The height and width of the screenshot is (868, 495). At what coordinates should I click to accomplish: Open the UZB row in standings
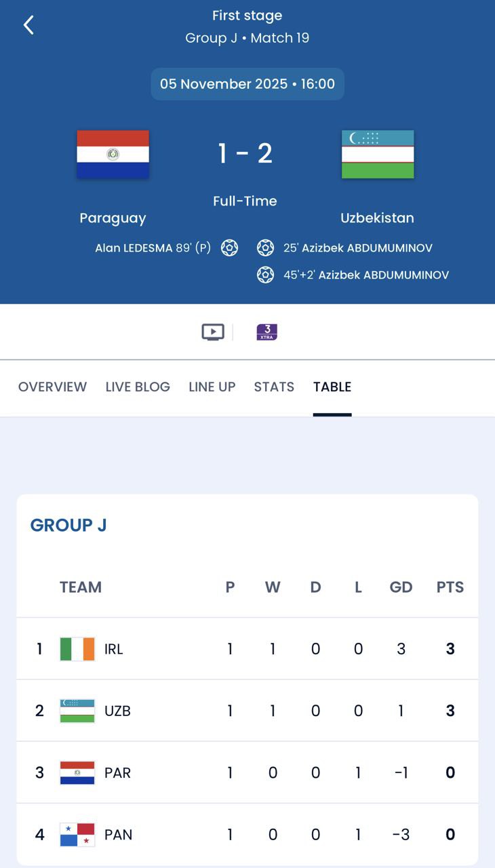click(x=248, y=711)
